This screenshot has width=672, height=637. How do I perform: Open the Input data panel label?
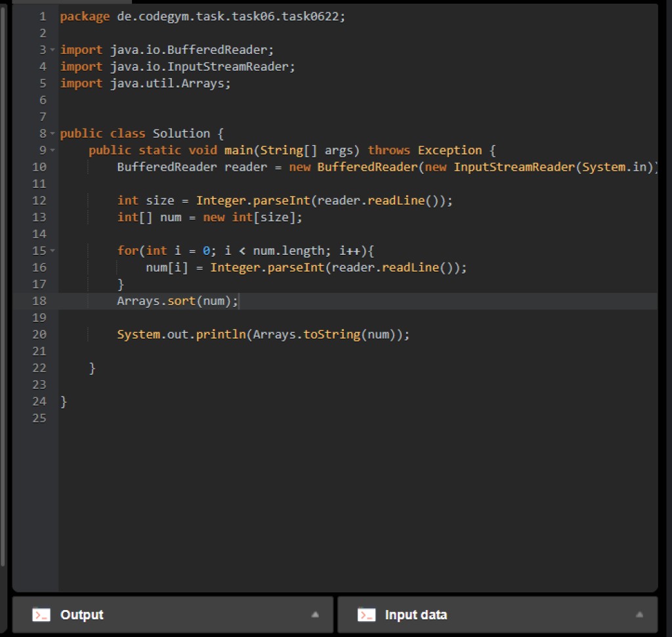point(415,615)
